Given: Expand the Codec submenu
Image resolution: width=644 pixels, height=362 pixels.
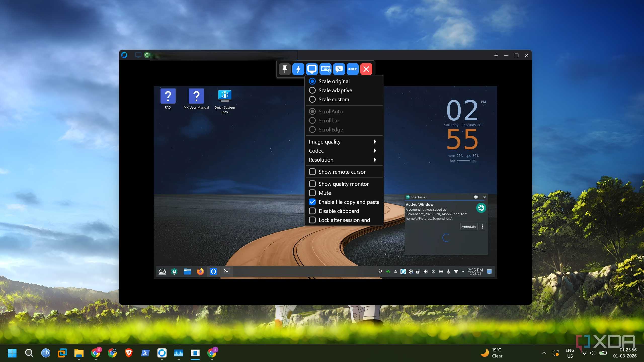Looking at the screenshot, I should 344,151.
